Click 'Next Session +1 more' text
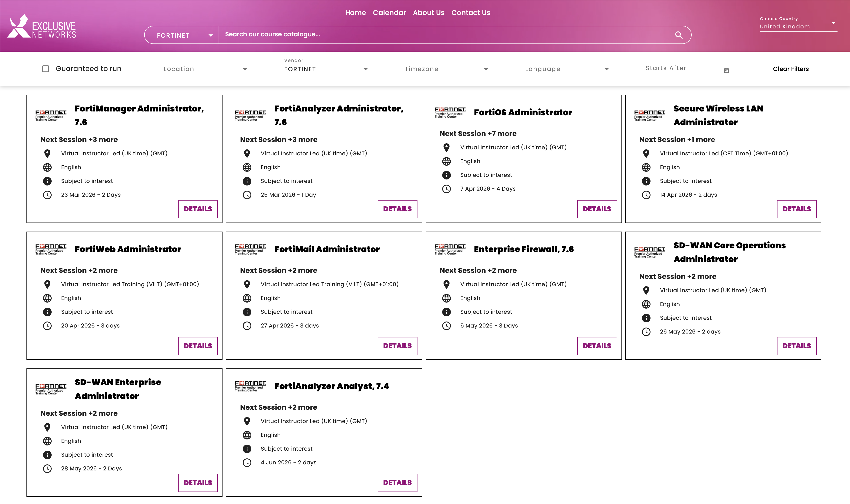Screen dimensions: 850x504 click(x=677, y=140)
